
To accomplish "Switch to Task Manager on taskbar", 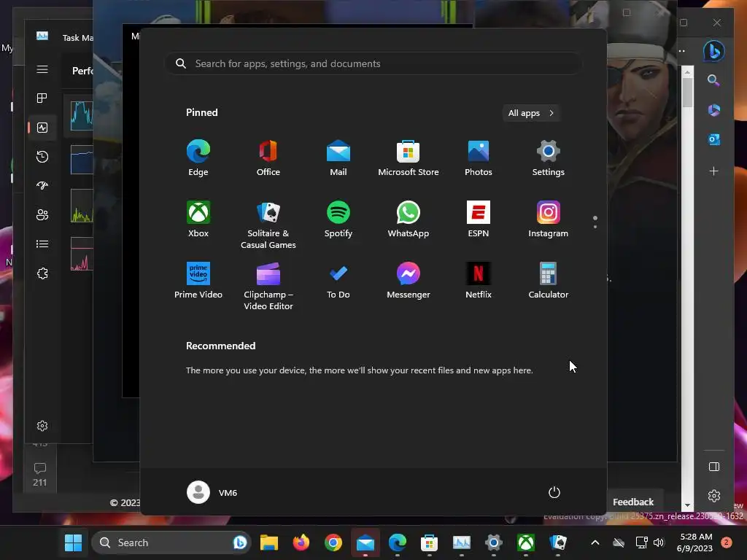I will tap(462, 542).
